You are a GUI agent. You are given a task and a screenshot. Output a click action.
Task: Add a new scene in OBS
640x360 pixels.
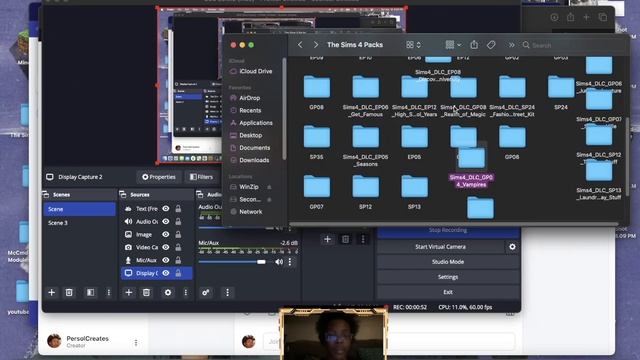point(51,292)
